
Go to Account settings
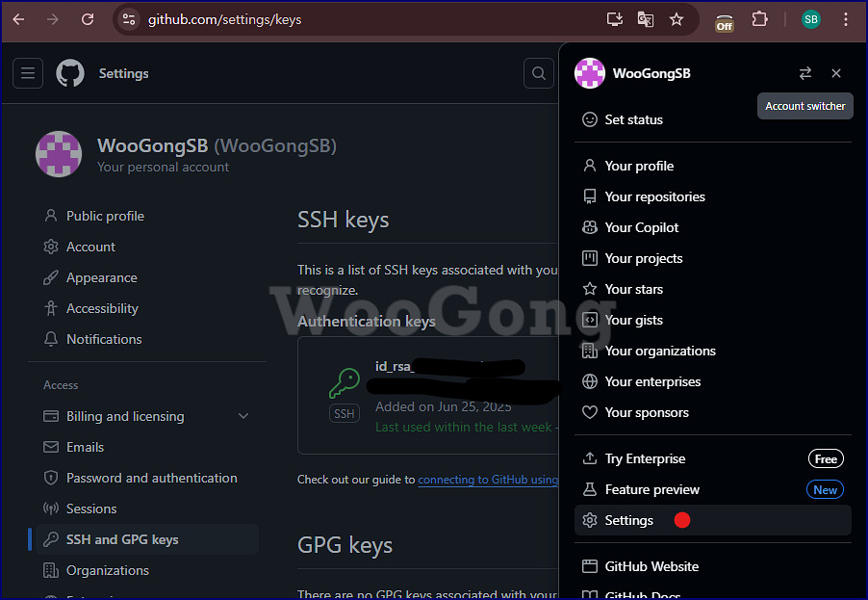(147, 248)
